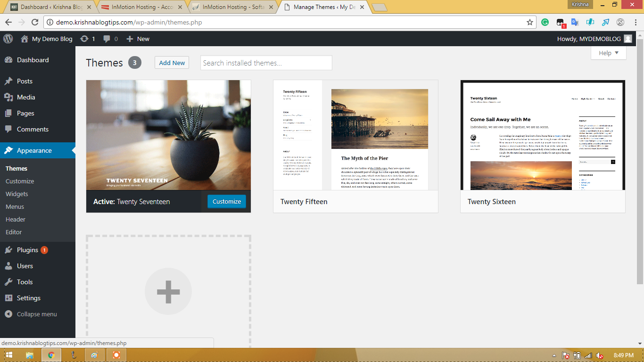Expand the Help dropdown tab
This screenshot has height=362, width=644.
point(609,53)
